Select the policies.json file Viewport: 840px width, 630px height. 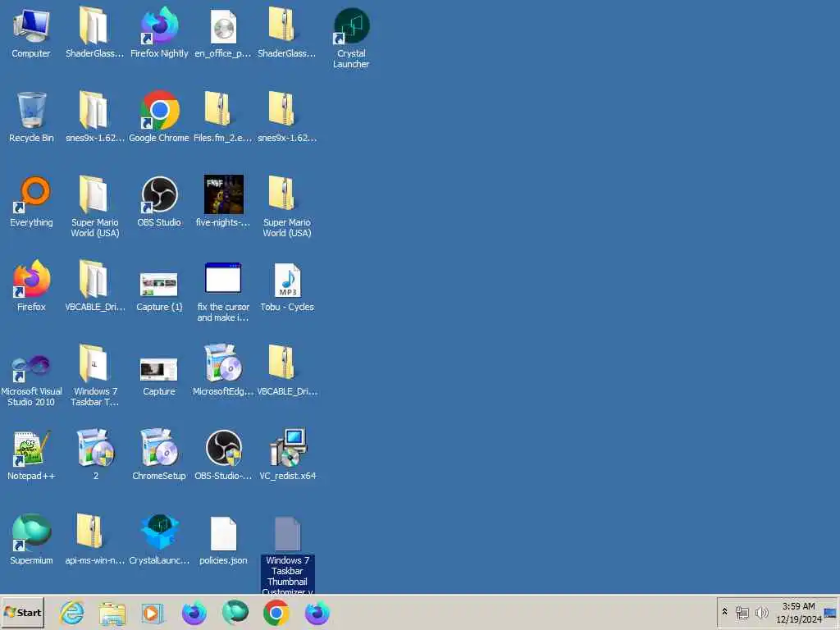click(223, 540)
